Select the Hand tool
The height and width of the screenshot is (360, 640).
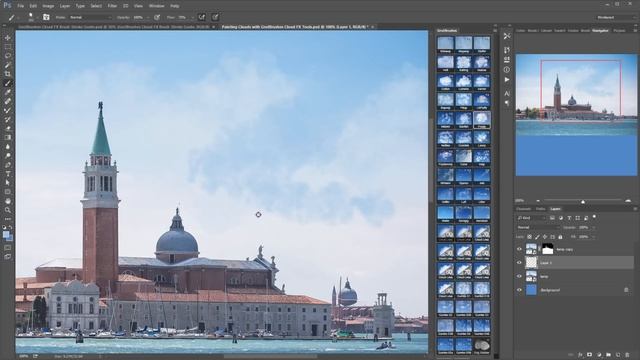click(x=8, y=201)
